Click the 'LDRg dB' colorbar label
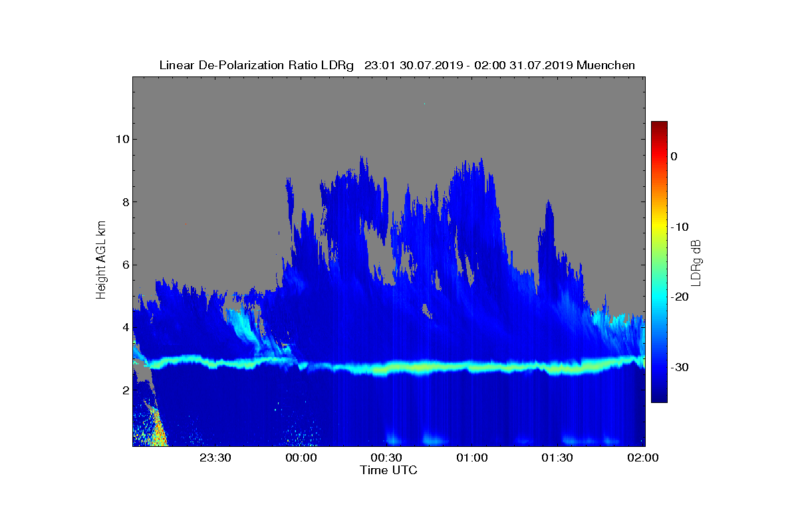This screenshot has width=798, height=532. 696,262
